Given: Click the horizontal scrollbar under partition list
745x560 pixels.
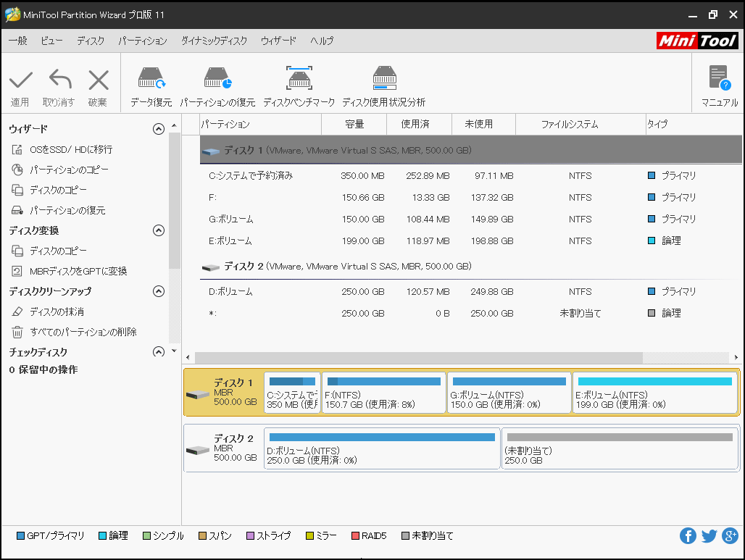Looking at the screenshot, I should click(419, 357).
